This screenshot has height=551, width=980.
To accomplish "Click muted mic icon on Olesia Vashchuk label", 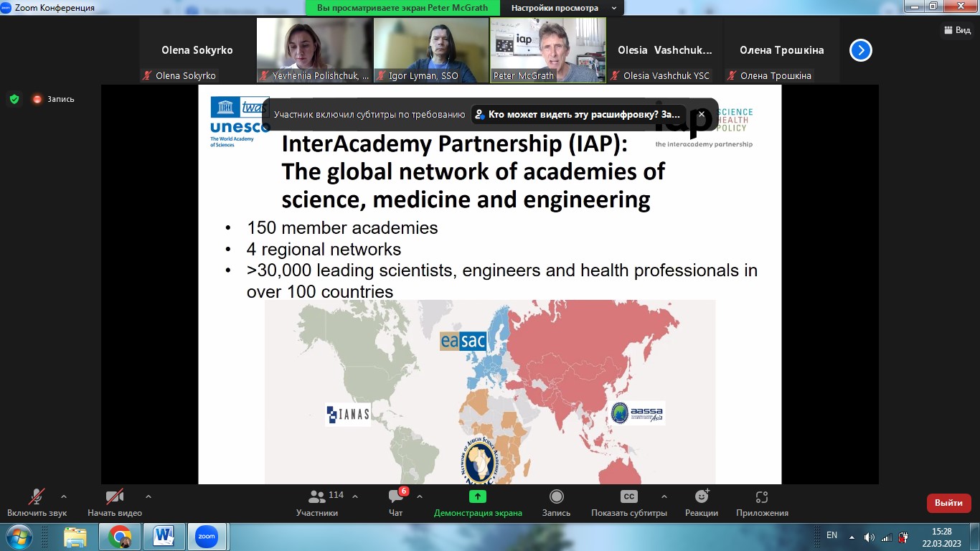I will 616,75.
